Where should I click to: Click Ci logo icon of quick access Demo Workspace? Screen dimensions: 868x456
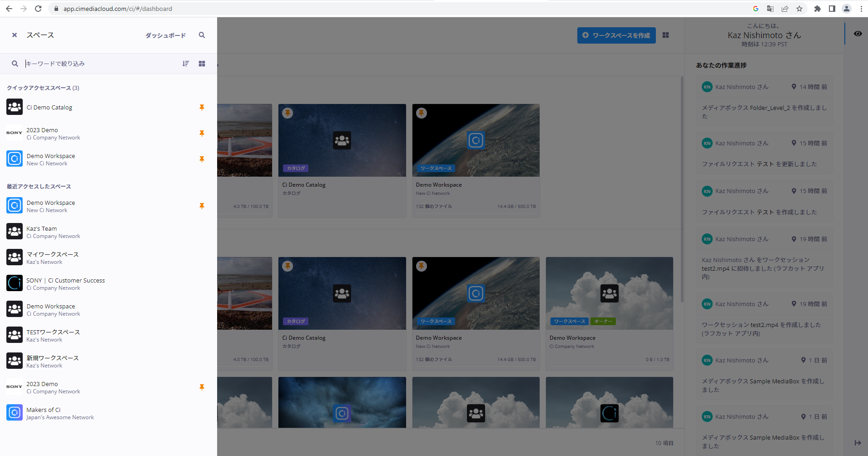tap(15, 159)
